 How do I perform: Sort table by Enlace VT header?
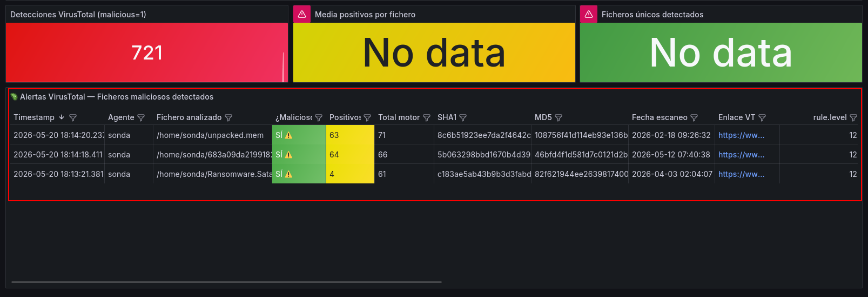[x=737, y=117]
